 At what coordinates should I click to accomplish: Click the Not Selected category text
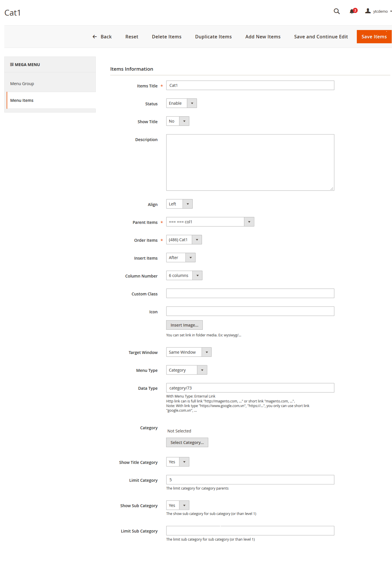(x=179, y=431)
